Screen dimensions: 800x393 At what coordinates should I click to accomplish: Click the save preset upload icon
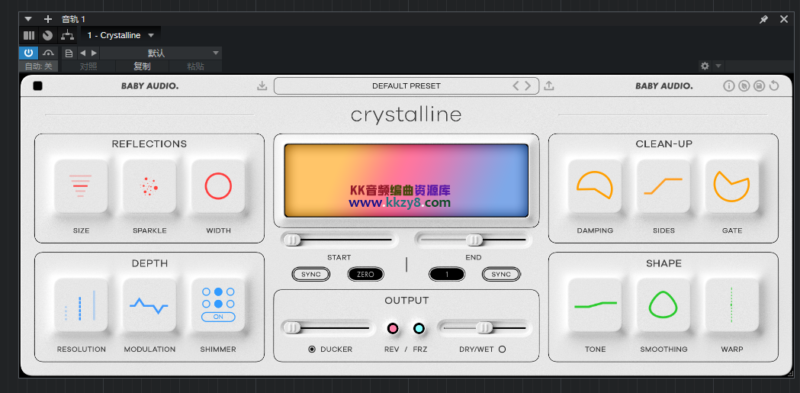point(549,86)
